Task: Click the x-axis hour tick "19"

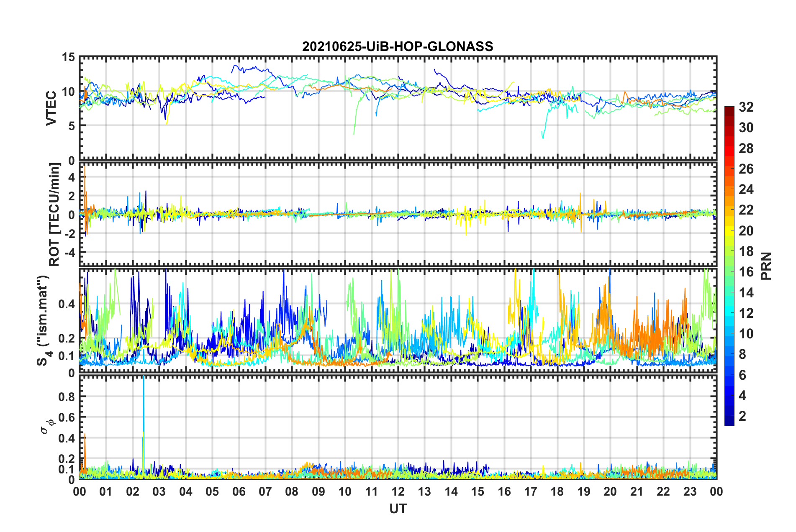Action: pos(584,491)
